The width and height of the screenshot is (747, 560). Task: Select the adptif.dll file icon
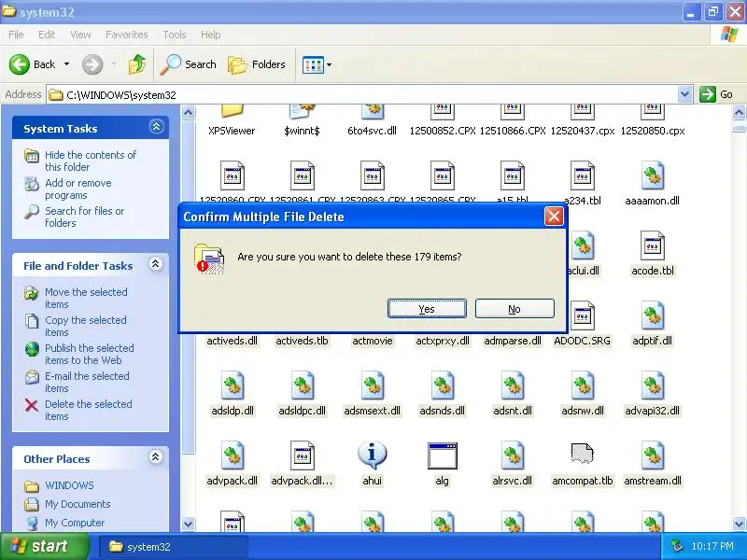click(652, 315)
